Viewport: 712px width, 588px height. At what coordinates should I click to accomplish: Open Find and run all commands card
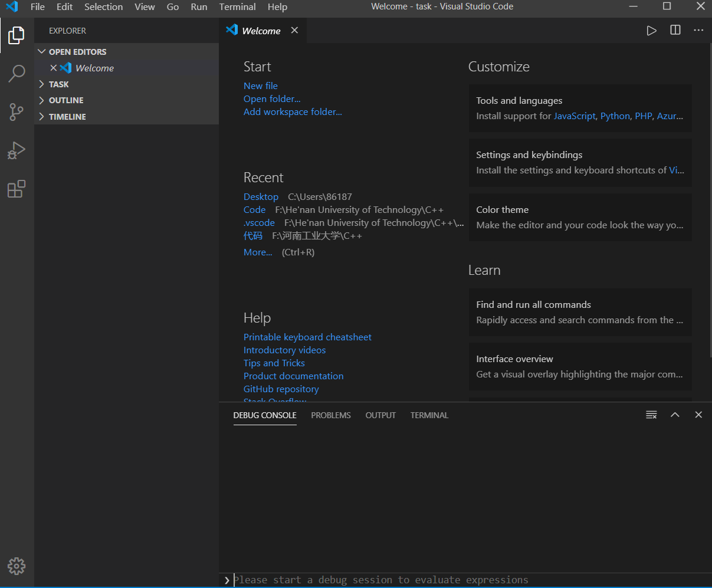pos(580,313)
